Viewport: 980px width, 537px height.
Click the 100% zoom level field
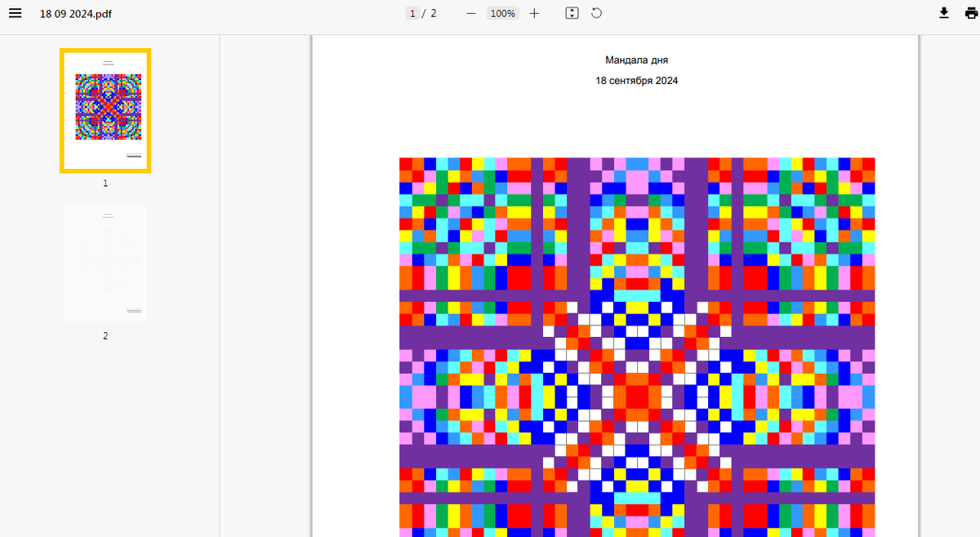(502, 13)
